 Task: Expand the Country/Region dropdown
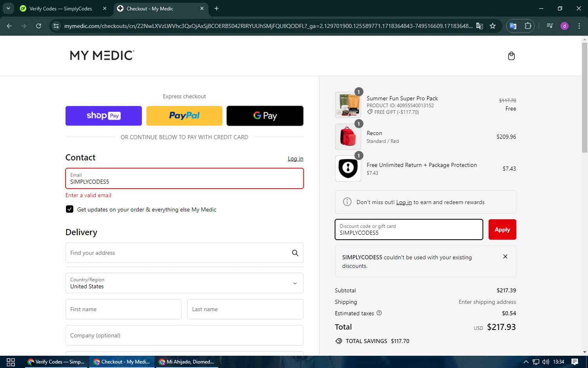(295, 283)
